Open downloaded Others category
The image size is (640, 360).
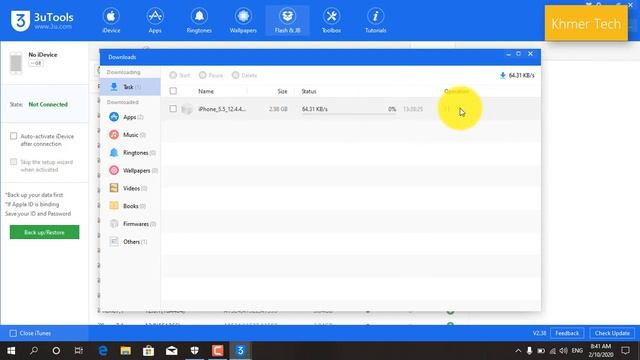130,242
